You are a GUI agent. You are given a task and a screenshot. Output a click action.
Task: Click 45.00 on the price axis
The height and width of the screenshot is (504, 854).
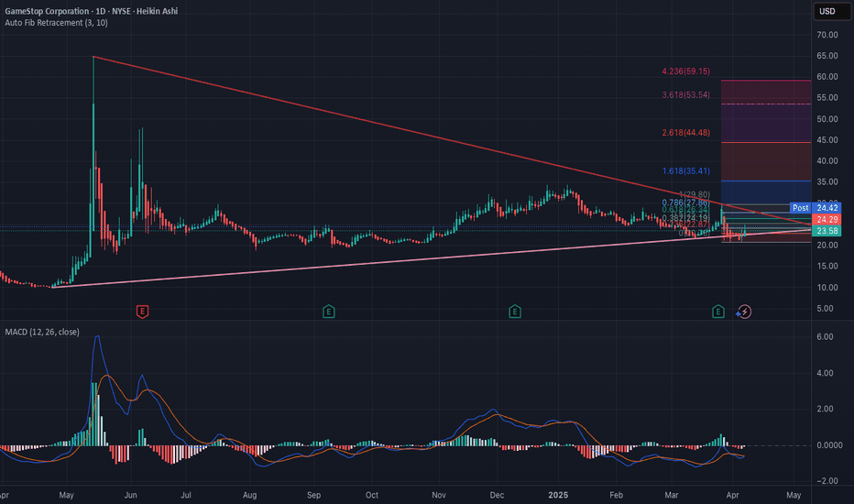827,140
